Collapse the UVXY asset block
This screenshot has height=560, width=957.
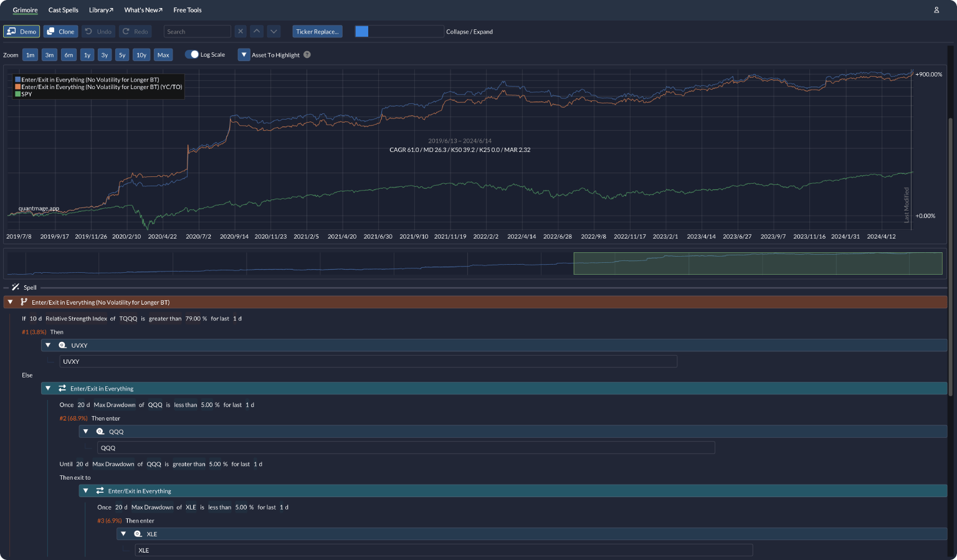pos(48,345)
